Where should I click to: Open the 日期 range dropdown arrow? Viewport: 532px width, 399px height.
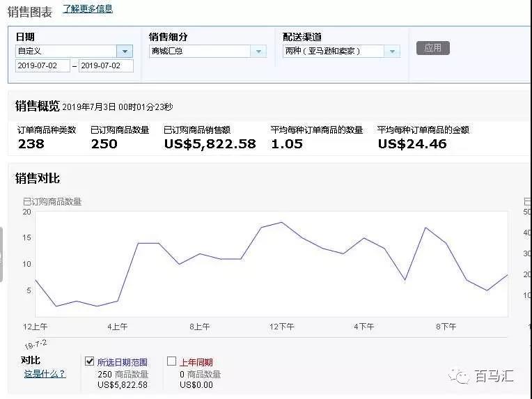click(125, 51)
